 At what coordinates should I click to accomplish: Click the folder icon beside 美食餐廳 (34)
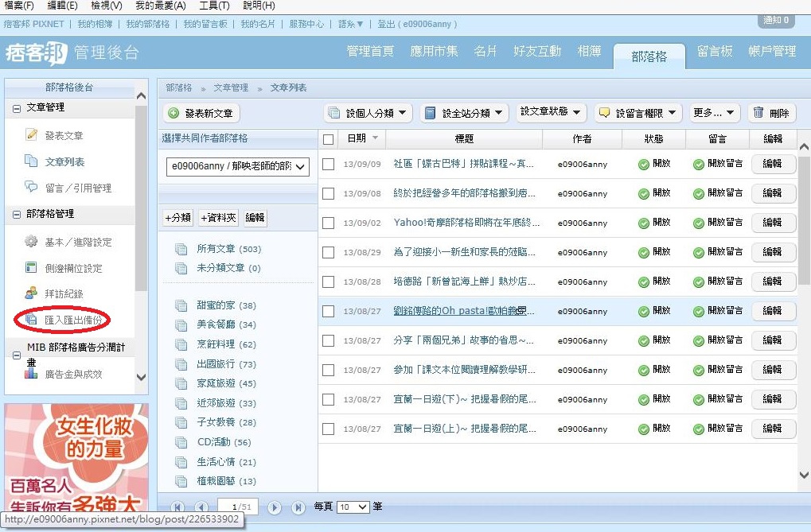181,325
